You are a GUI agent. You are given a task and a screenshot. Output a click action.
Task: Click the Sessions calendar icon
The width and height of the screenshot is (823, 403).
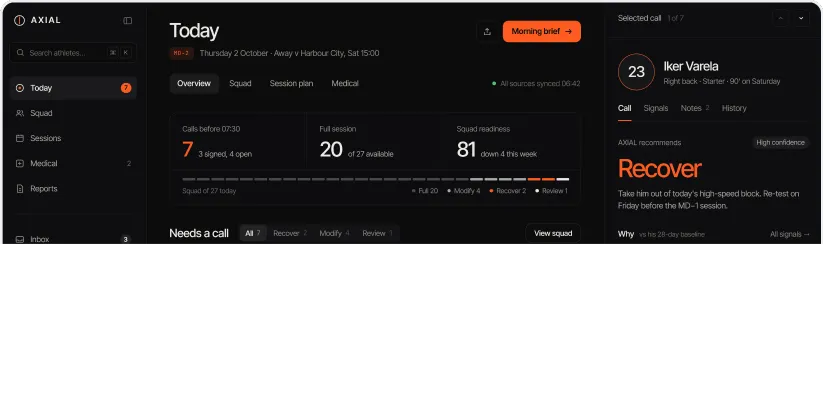20,138
